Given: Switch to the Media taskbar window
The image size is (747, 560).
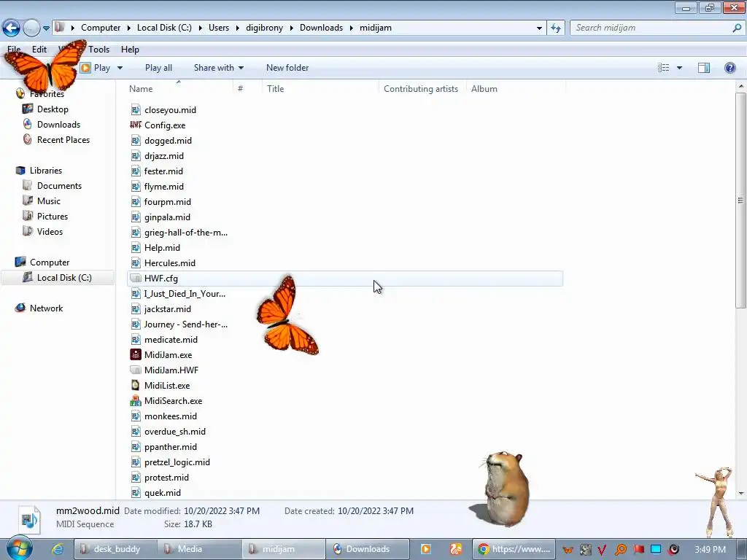Looking at the screenshot, I should [x=199, y=549].
